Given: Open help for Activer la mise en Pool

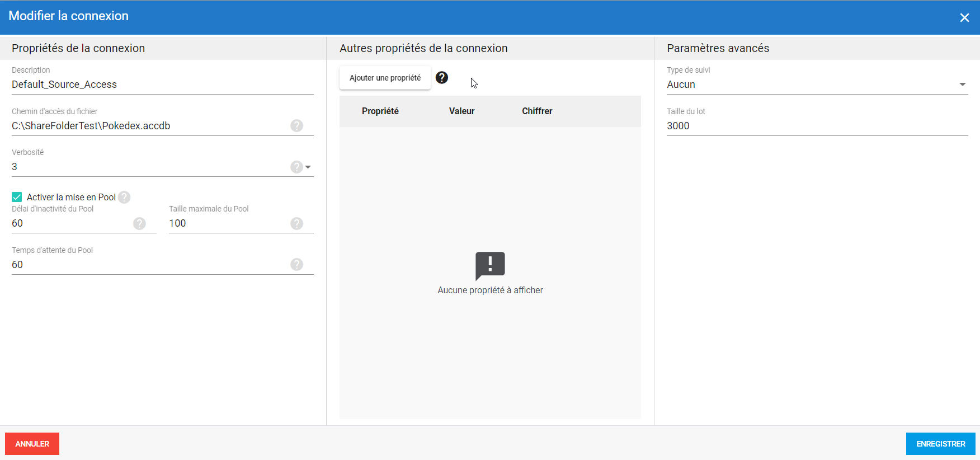Looking at the screenshot, I should pos(124,197).
